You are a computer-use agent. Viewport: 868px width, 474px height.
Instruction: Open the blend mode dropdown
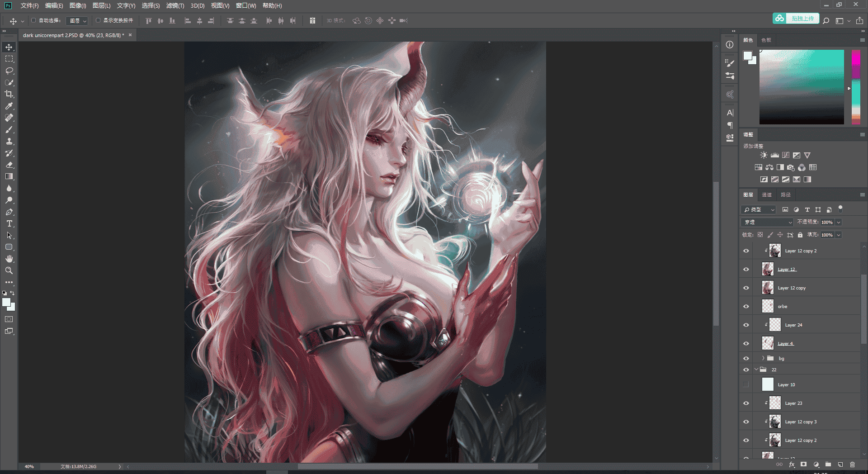pyautogui.click(x=767, y=222)
